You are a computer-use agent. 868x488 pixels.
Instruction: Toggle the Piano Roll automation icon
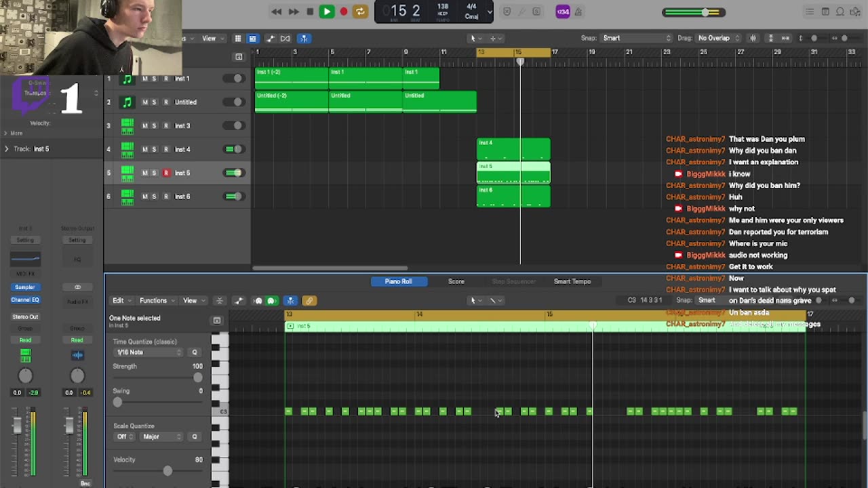238,301
